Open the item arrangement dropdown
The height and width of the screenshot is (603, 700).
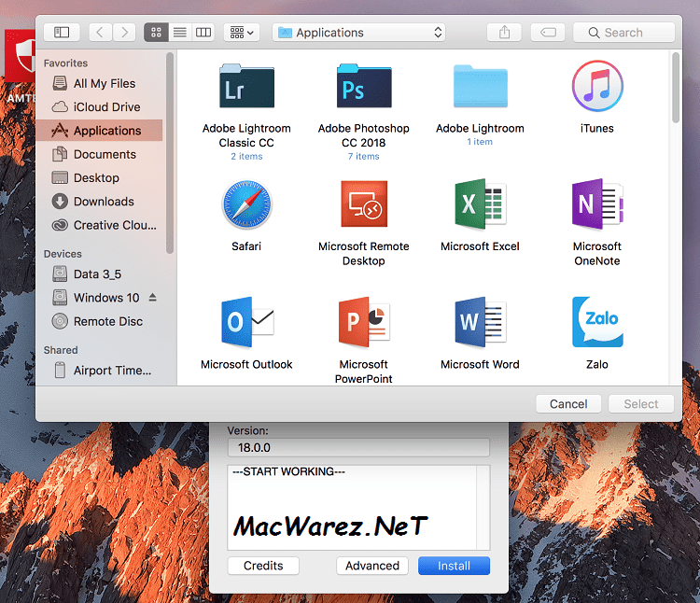[x=242, y=32]
